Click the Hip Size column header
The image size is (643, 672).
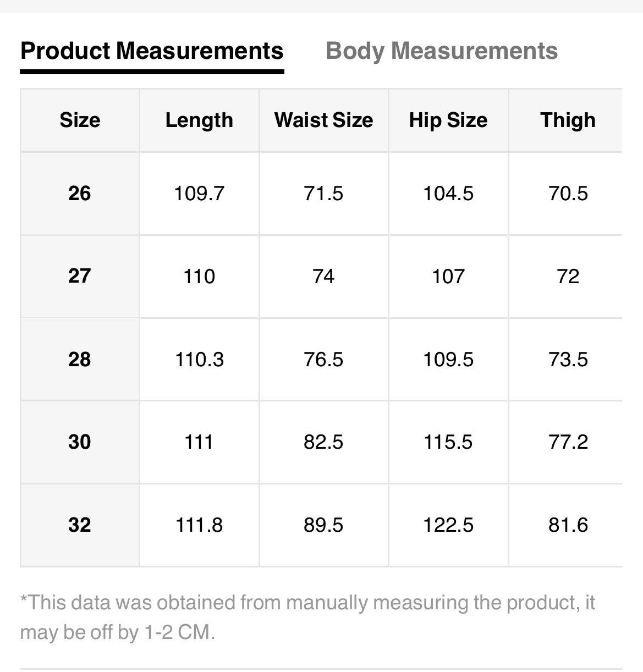coord(448,120)
